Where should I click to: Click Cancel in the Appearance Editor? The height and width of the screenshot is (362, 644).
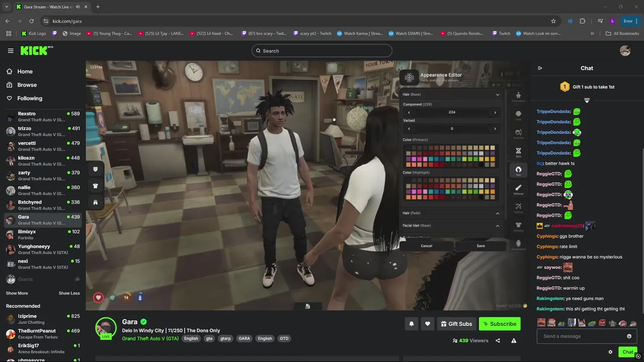pyautogui.click(x=427, y=246)
